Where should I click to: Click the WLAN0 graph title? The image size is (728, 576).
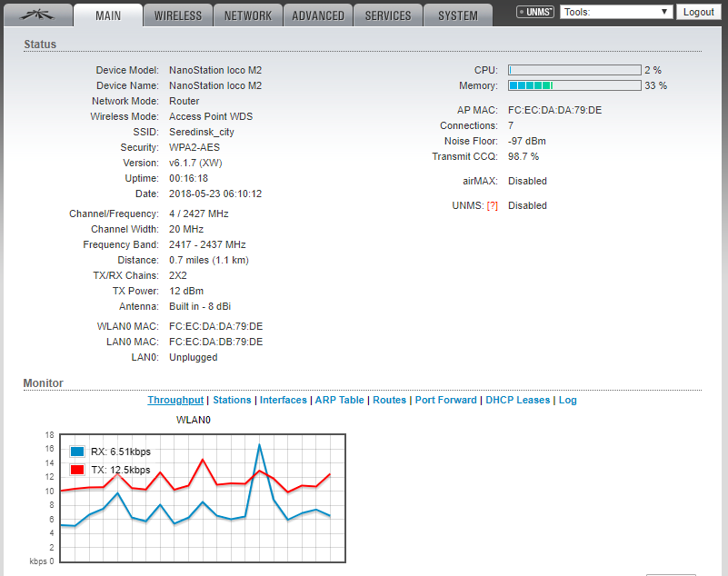coord(194,420)
